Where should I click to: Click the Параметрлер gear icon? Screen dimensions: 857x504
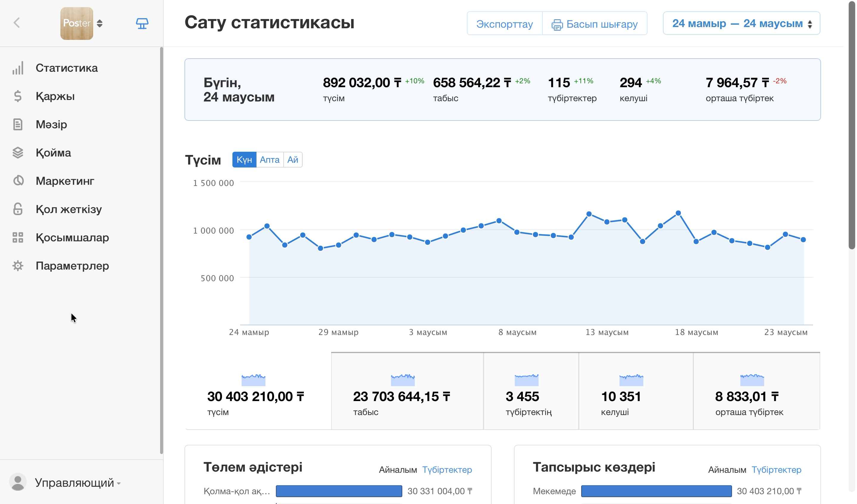tap(18, 266)
